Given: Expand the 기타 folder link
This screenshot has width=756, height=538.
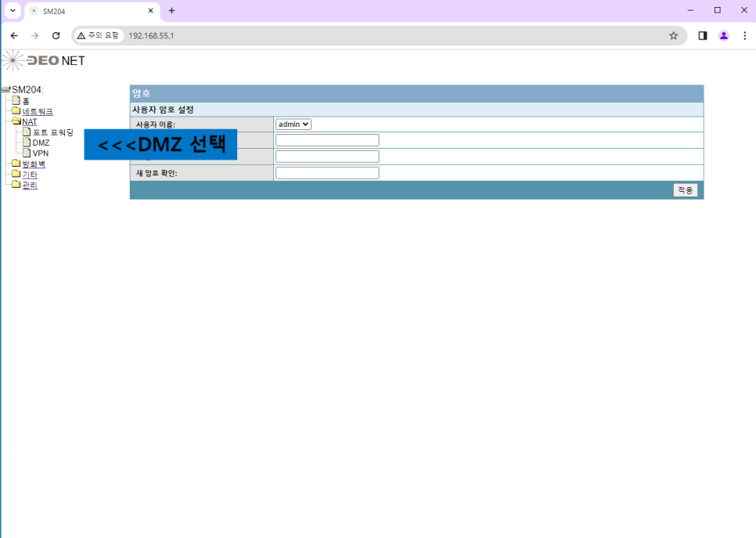Looking at the screenshot, I should pyautogui.click(x=30, y=175).
